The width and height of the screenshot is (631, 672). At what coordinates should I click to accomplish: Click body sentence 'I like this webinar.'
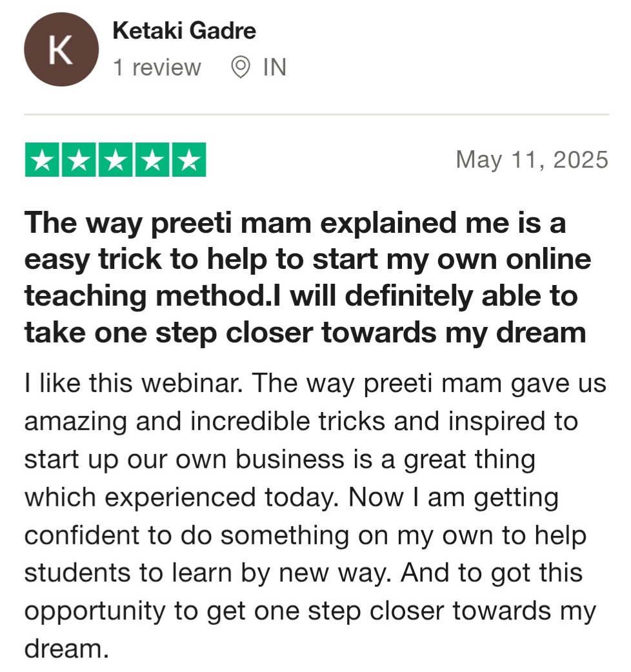click(x=134, y=382)
